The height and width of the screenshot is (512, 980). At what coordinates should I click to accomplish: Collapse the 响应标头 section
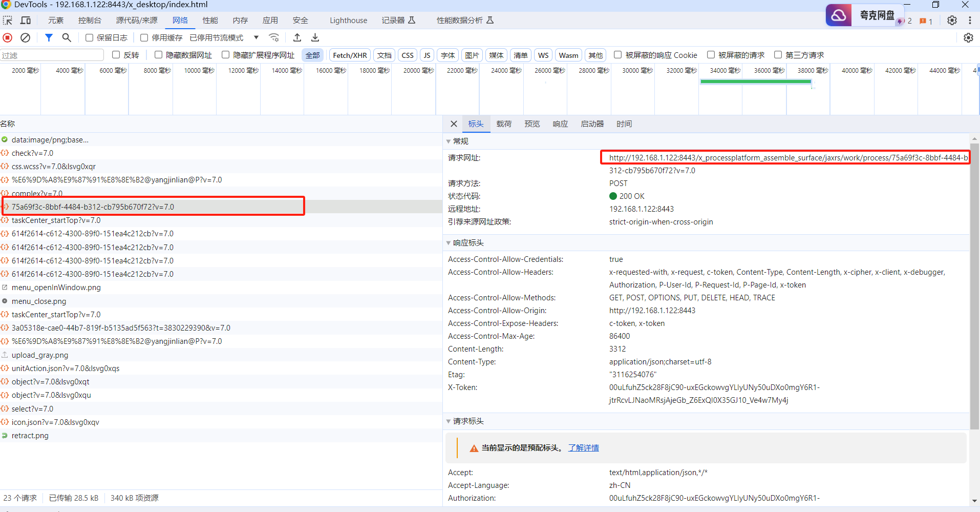click(449, 243)
